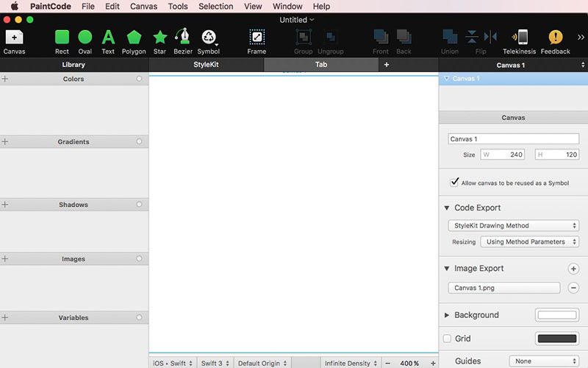588x368 pixels.
Task: Open the Tools menu
Action: tap(178, 7)
